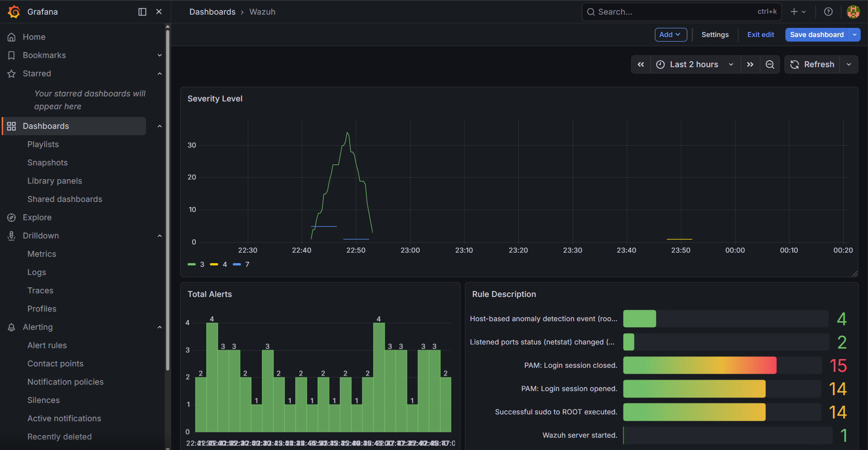This screenshot has width=868, height=450.
Task: Open the Help question-mark menu
Action: (828, 12)
